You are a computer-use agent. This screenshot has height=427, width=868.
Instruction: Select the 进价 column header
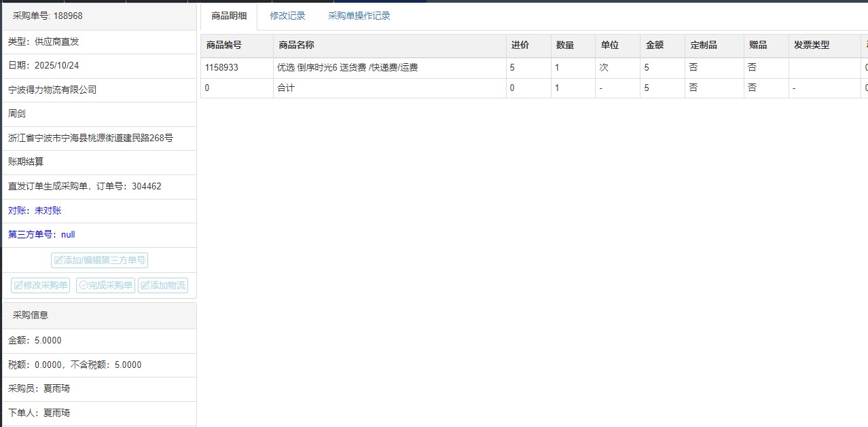click(x=520, y=45)
